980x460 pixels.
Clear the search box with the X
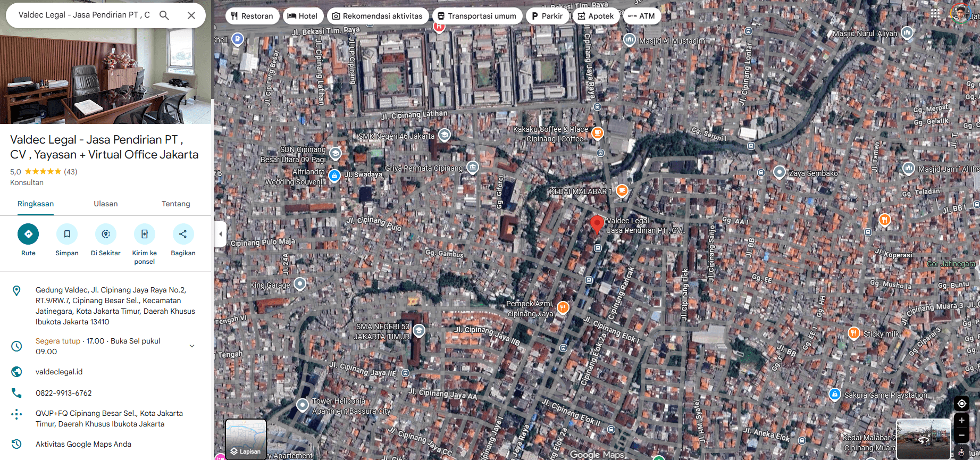tap(191, 15)
